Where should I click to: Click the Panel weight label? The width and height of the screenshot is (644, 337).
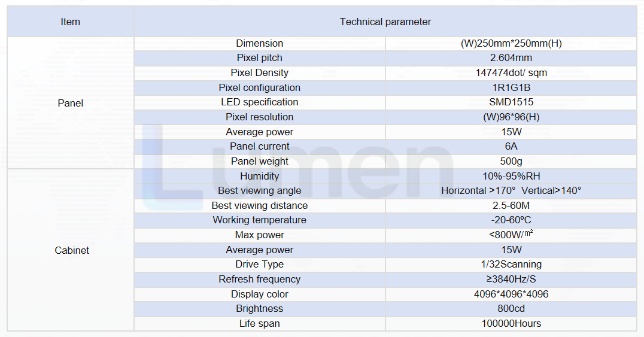click(260, 161)
